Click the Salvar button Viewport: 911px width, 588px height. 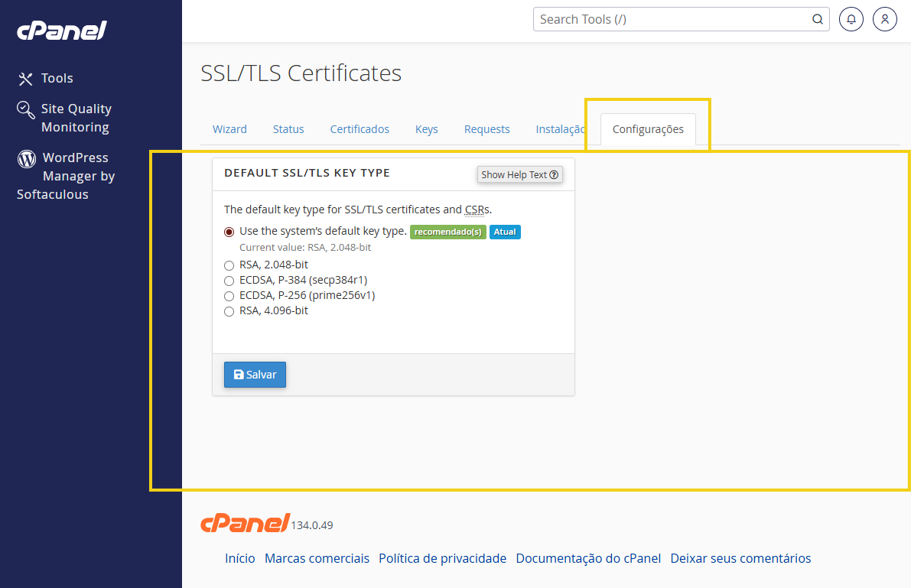[x=255, y=375]
